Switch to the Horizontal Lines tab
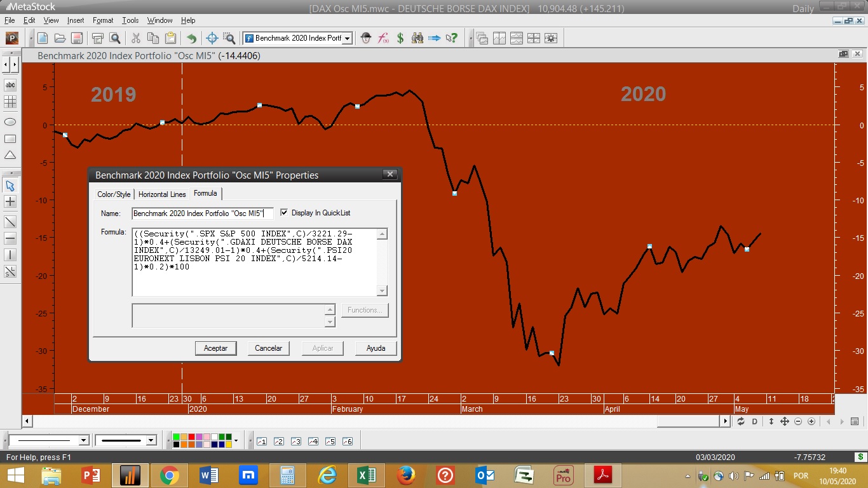The width and height of the screenshot is (868, 488). click(x=162, y=194)
